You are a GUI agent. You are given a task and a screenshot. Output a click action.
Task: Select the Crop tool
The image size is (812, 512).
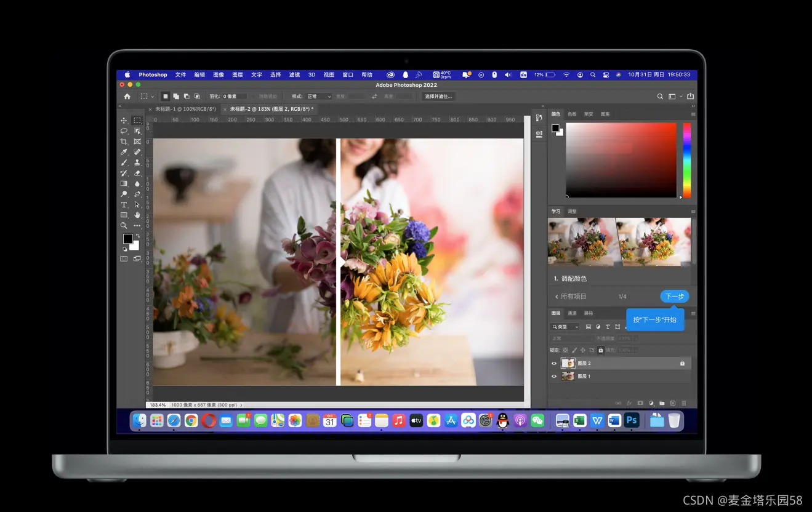124,142
